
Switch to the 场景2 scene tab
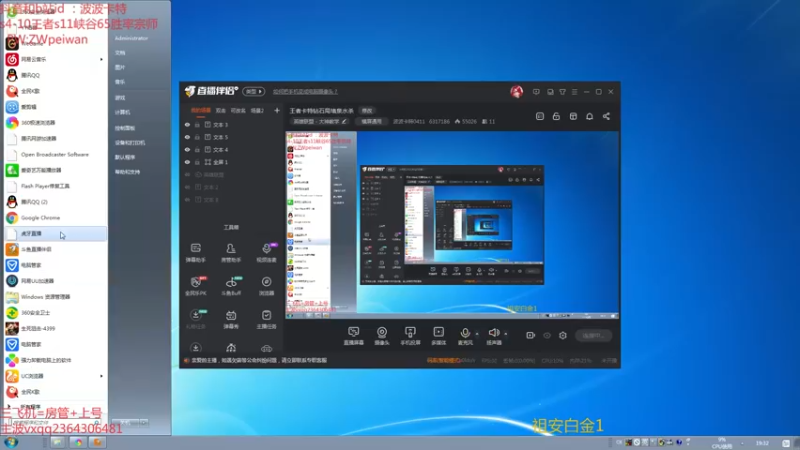tap(257, 110)
